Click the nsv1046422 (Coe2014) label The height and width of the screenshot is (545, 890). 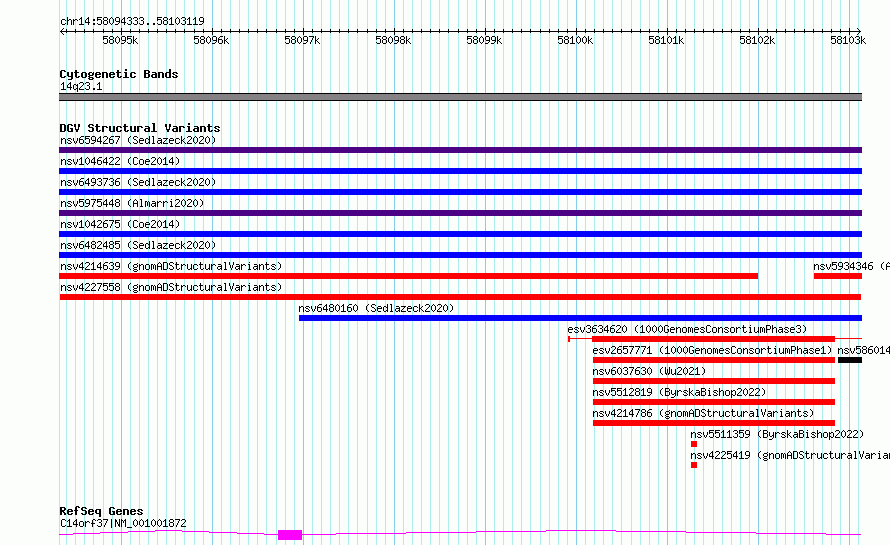120,161
